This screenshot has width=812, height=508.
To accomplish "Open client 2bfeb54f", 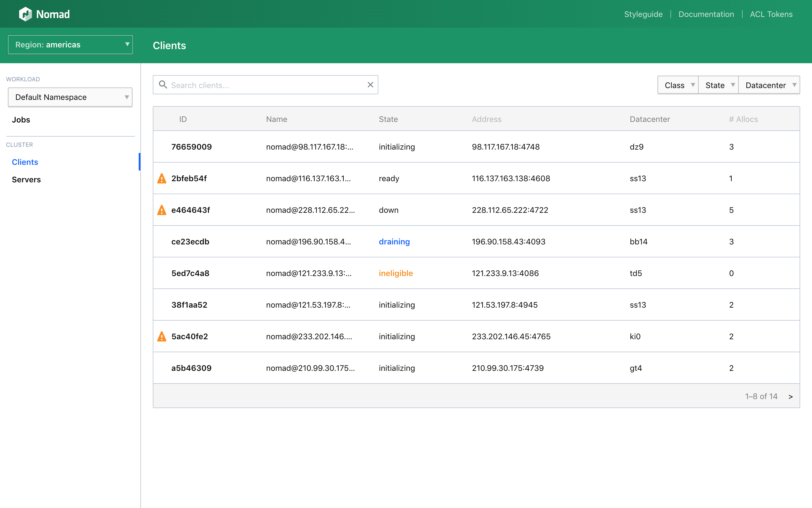I will pos(189,178).
